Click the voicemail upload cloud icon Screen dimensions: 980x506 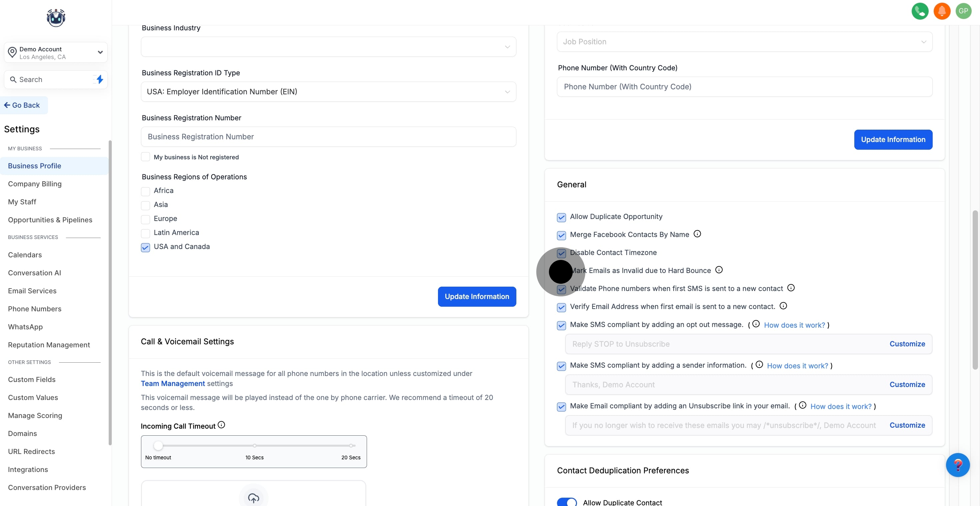pyautogui.click(x=253, y=498)
